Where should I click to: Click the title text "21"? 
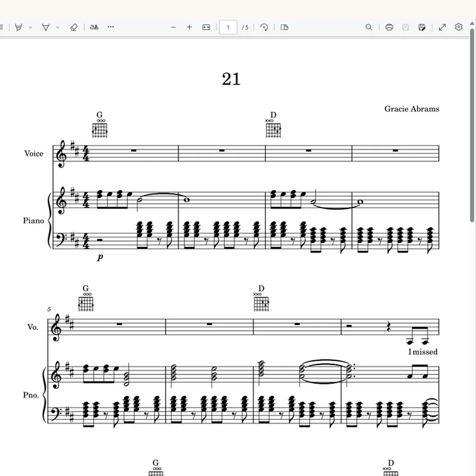click(x=231, y=79)
